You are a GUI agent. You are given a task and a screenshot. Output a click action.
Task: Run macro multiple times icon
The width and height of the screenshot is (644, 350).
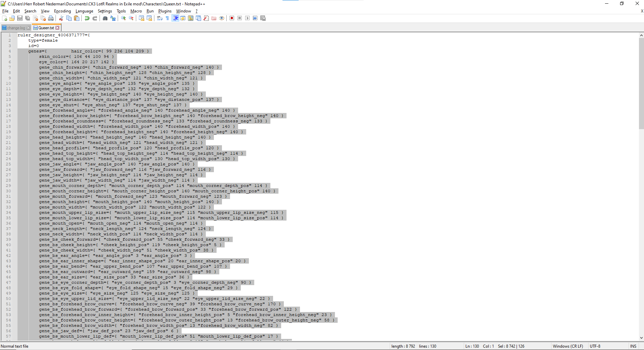click(x=255, y=18)
